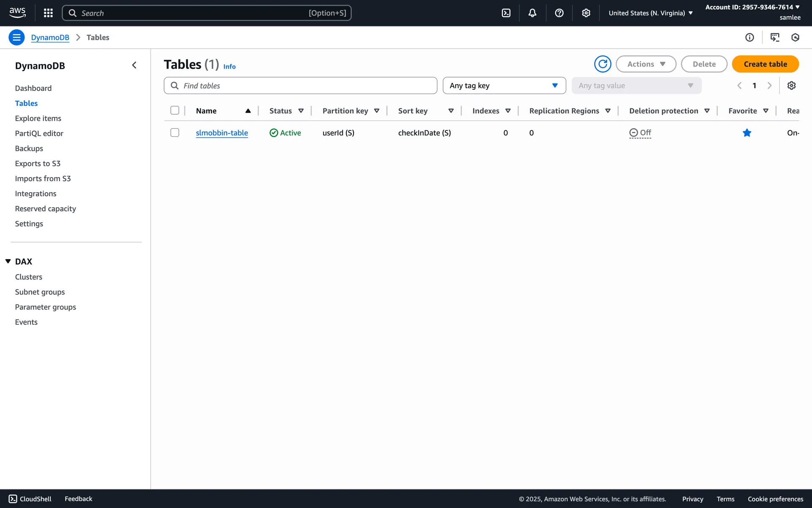
Task: Open the notifications bell
Action: tap(532, 13)
